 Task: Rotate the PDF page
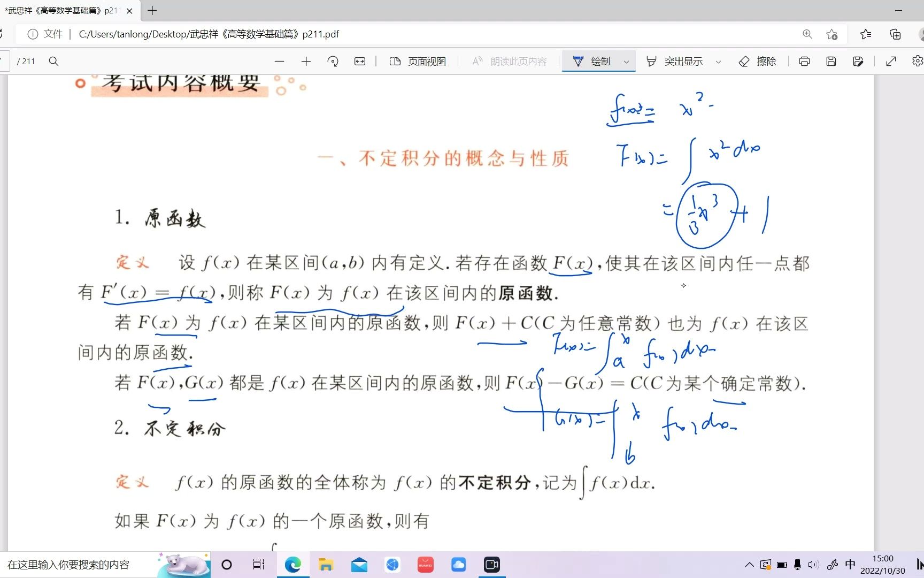pyautogui.click(x=333, y=61)
